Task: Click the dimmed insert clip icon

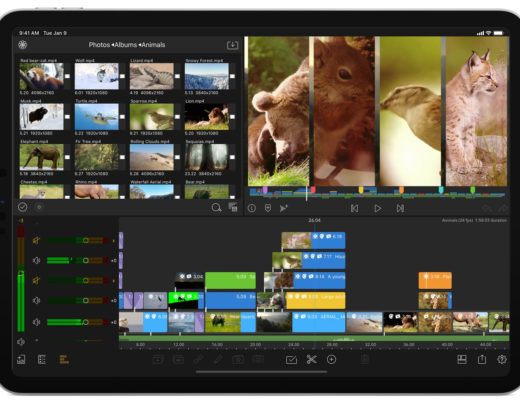Action: 158,359
